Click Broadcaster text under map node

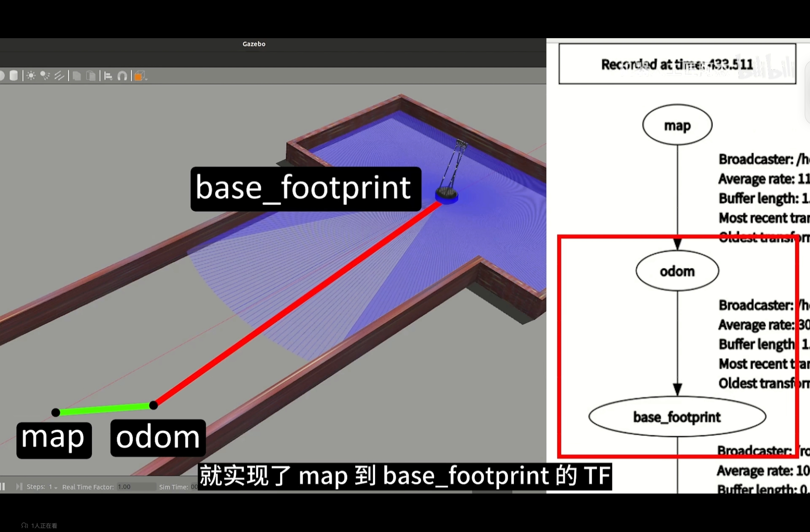click(764, 159)
